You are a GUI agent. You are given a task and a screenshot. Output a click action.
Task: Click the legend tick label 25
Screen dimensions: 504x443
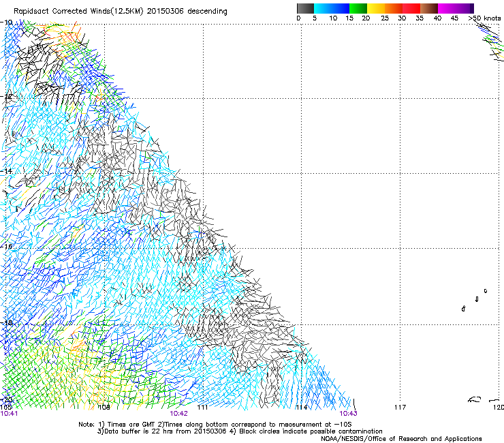pyautogui.click(x=384, y=18)
